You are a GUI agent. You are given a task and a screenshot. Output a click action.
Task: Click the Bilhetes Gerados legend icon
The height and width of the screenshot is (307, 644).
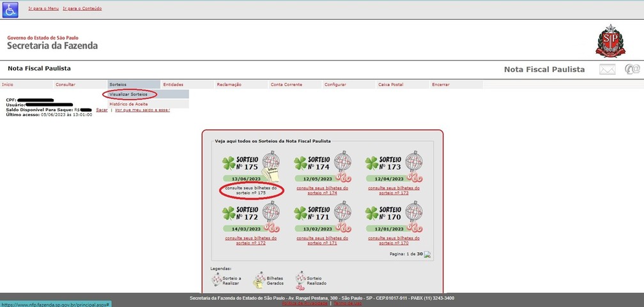point(259,280)
